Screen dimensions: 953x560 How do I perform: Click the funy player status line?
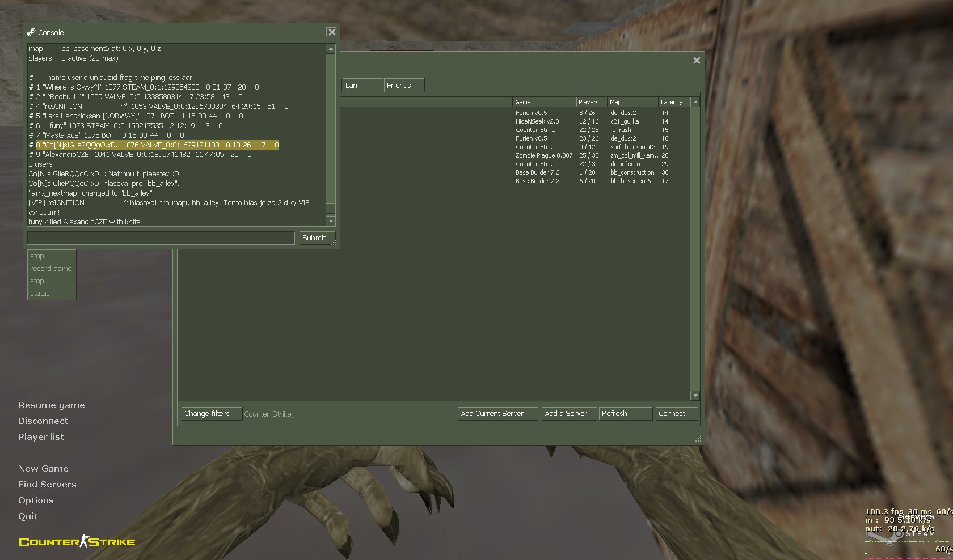click(x=126, y=126)
